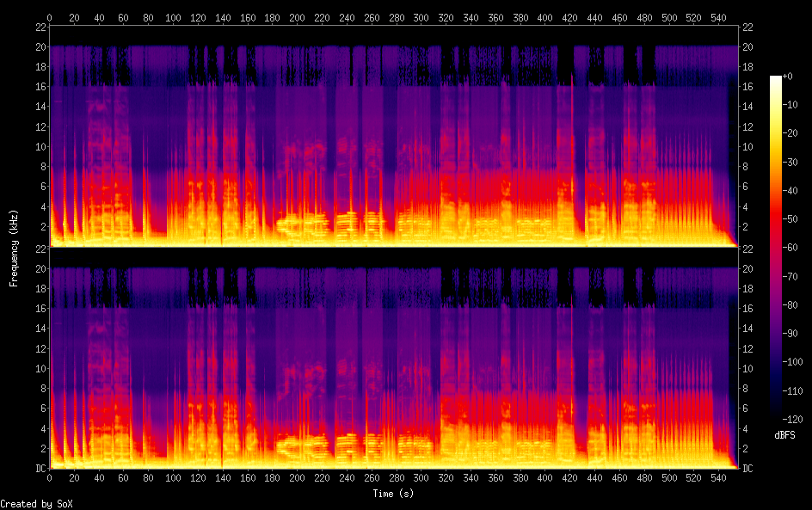
Task: Select the 0 tick on bottom time axis
Action: (x=50, y=476)
